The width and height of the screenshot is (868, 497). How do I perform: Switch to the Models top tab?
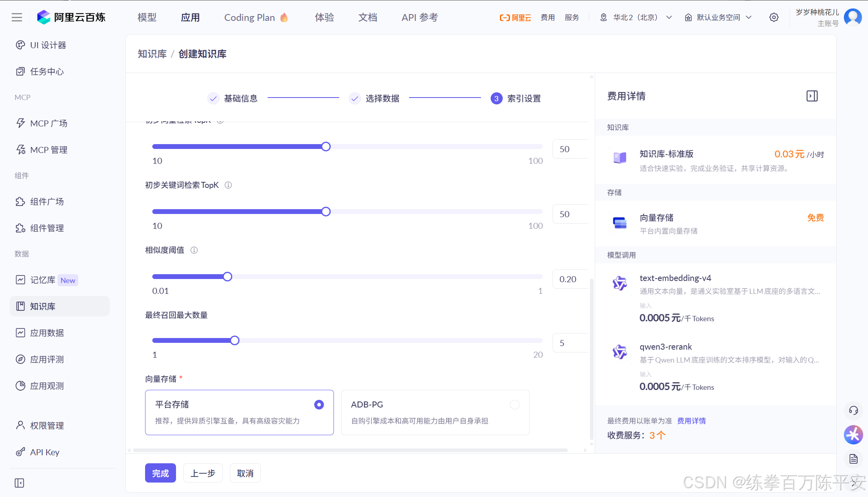(x=147, y=17)
